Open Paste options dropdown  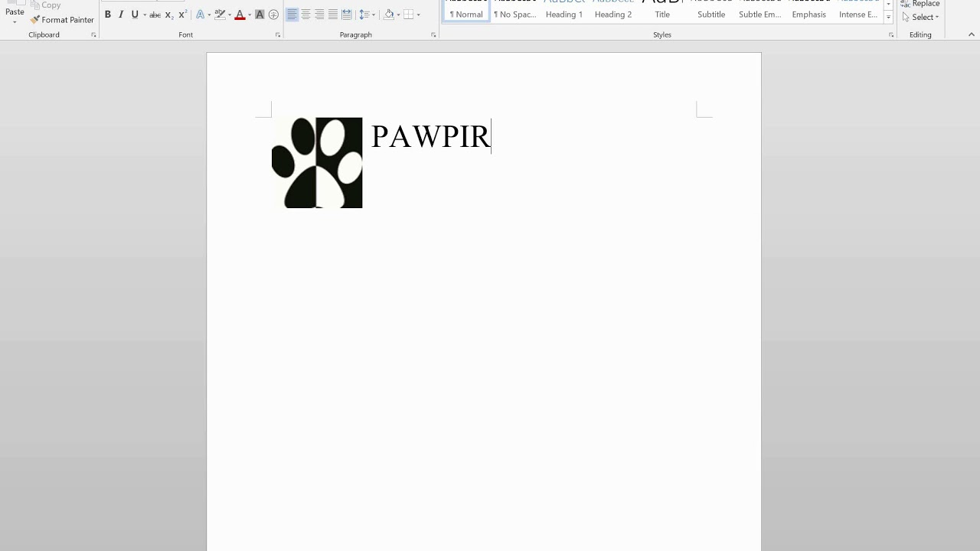15,21
